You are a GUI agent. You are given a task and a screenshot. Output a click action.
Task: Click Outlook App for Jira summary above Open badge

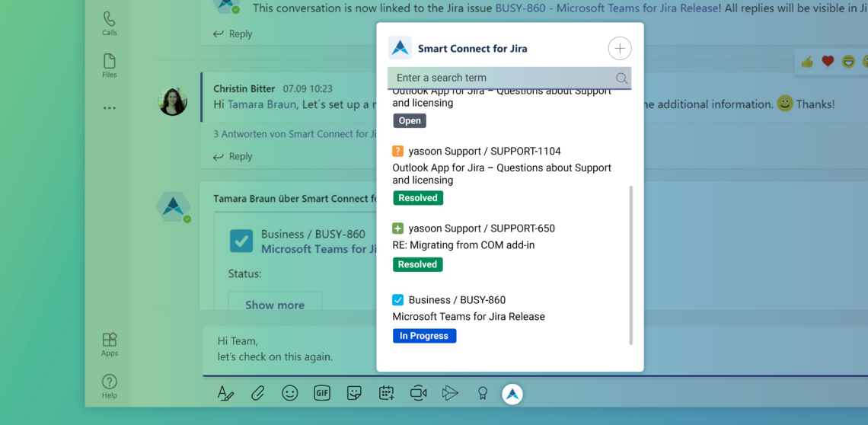click(502, 97)
